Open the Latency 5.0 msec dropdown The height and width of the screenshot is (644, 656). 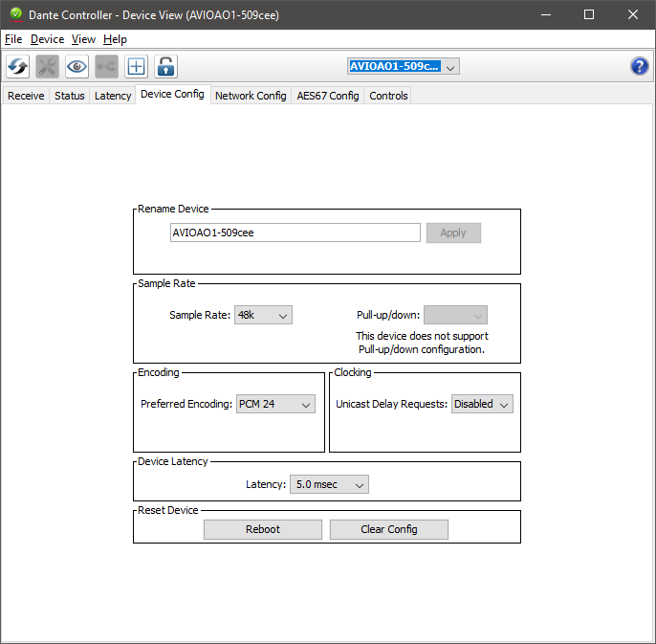click(x=329, y=484)
